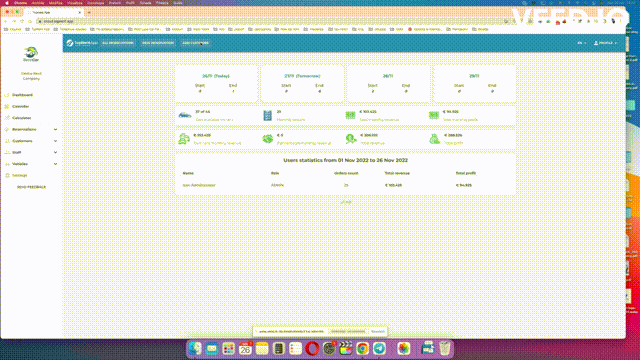
Task: Open Settings with the gear icon
Action: point(19,176)
